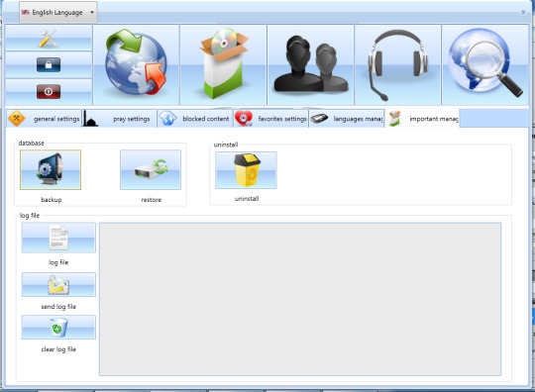Click inside the gray log file viewer

300,299
